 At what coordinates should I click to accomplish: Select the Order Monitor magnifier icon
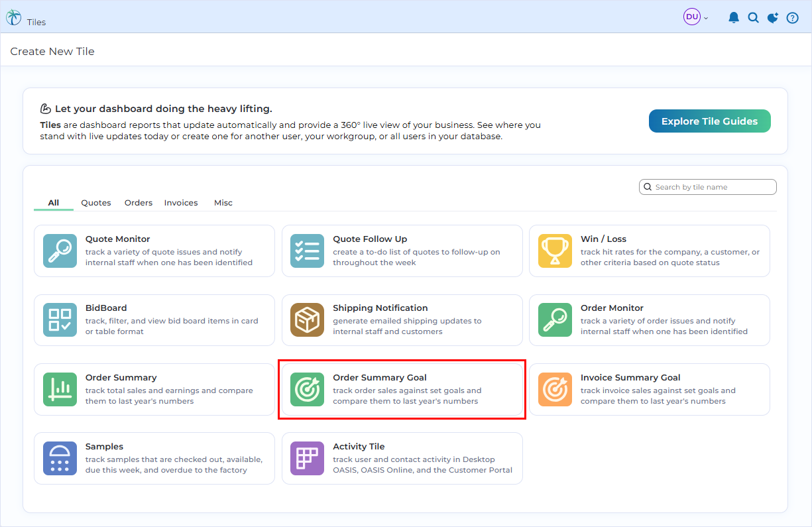555,320
